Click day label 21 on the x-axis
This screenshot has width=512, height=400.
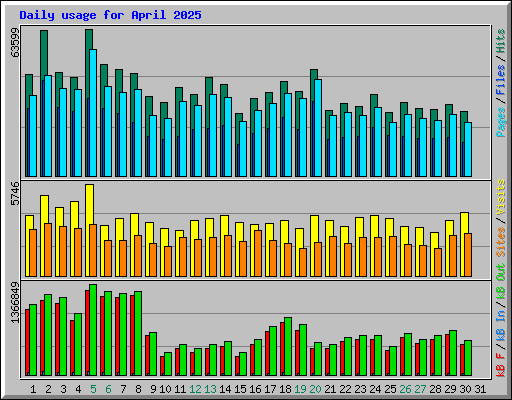[x=330, y=389]
